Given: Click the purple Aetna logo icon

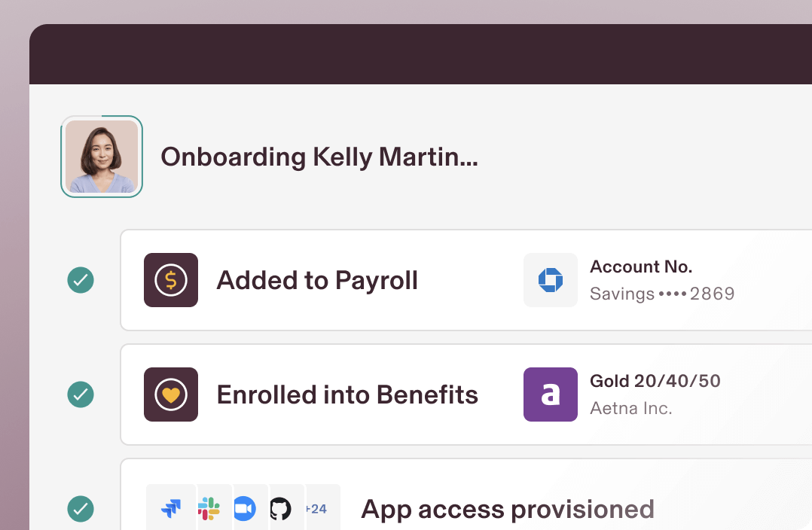Looking at the screenshot, I should point(551,394).
